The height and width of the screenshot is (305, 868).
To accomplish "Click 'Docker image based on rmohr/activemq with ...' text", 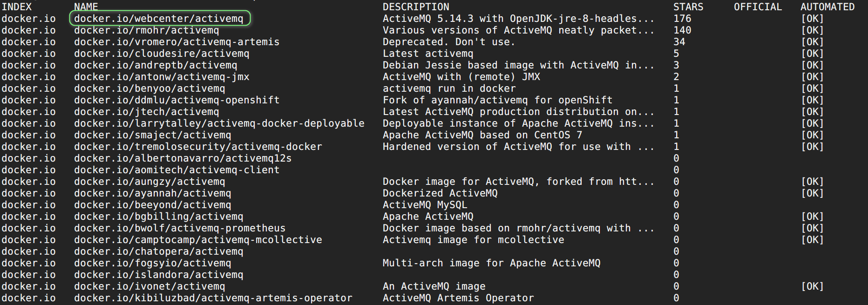I will [519, 228].
